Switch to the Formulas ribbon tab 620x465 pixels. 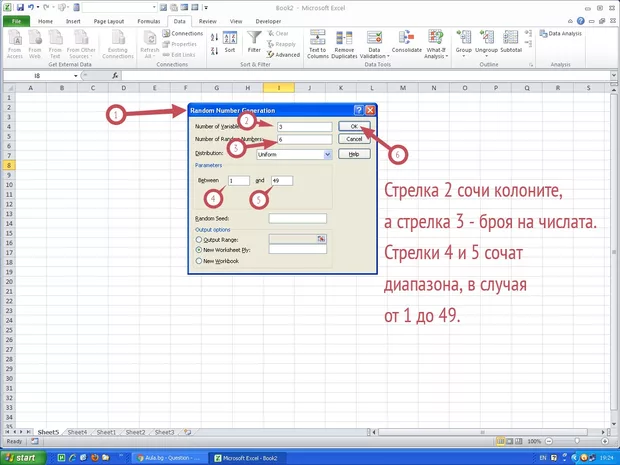(x=148, y=20)
